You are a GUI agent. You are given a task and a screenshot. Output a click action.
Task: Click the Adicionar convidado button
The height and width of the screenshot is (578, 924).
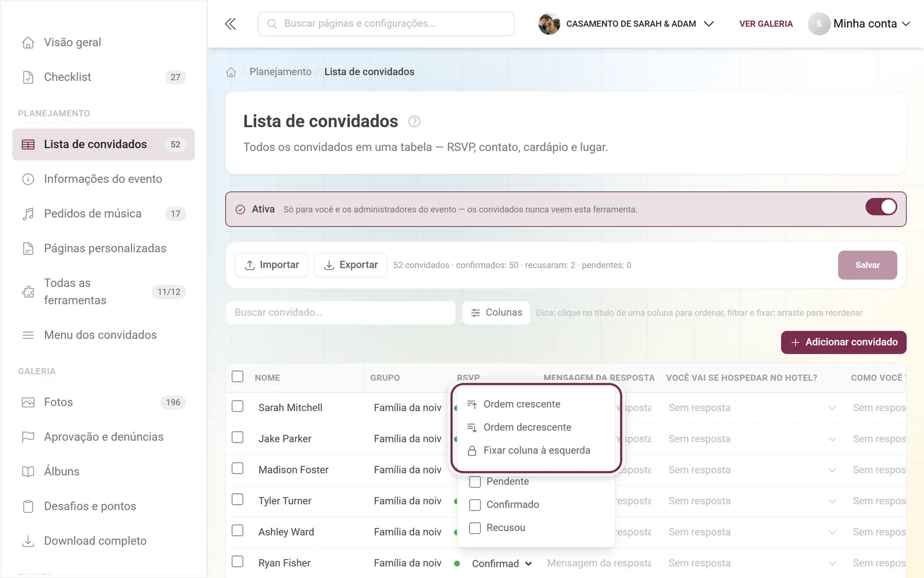click(x=843, y=342)
